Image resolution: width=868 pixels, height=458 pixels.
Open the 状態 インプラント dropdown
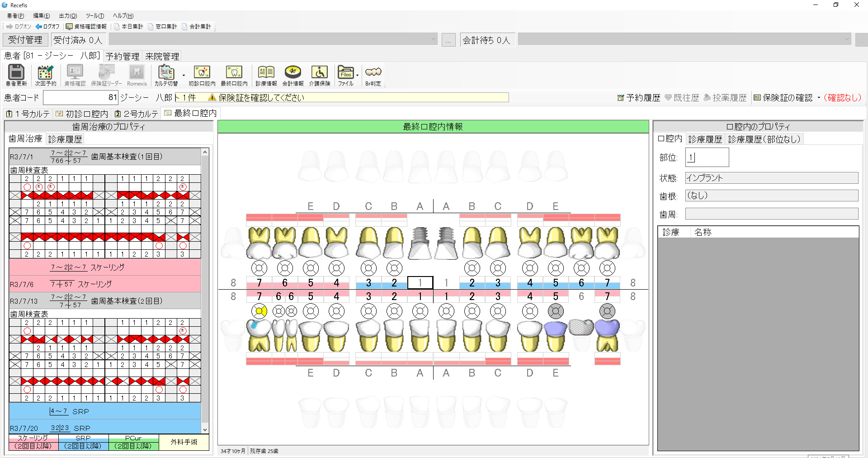click(x=772, y=178)
